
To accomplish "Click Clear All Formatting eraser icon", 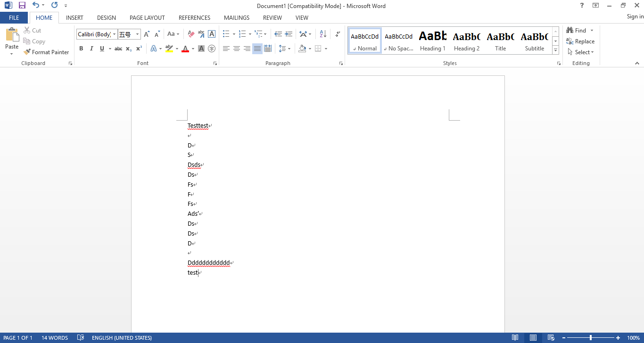I will point(191,34).
